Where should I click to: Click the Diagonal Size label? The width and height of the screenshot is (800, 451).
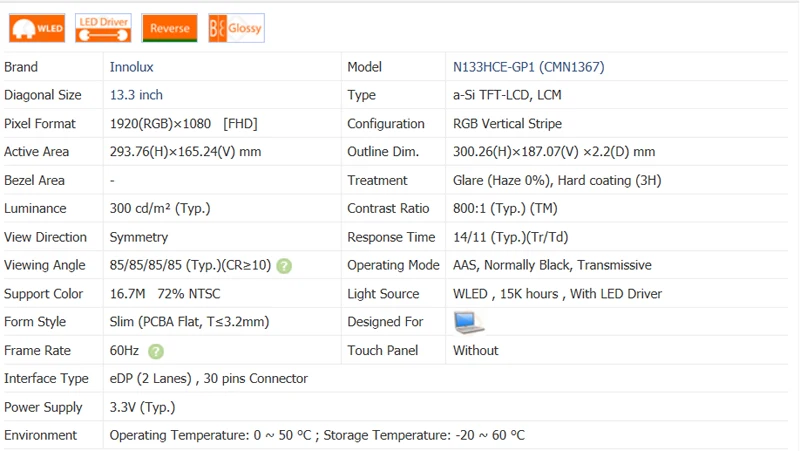(43, 95)
